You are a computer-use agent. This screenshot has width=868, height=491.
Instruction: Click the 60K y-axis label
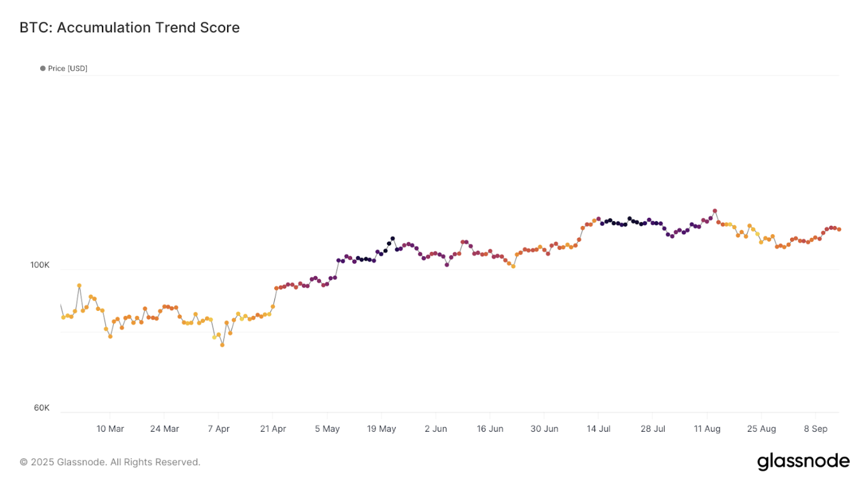pos(42,408)
